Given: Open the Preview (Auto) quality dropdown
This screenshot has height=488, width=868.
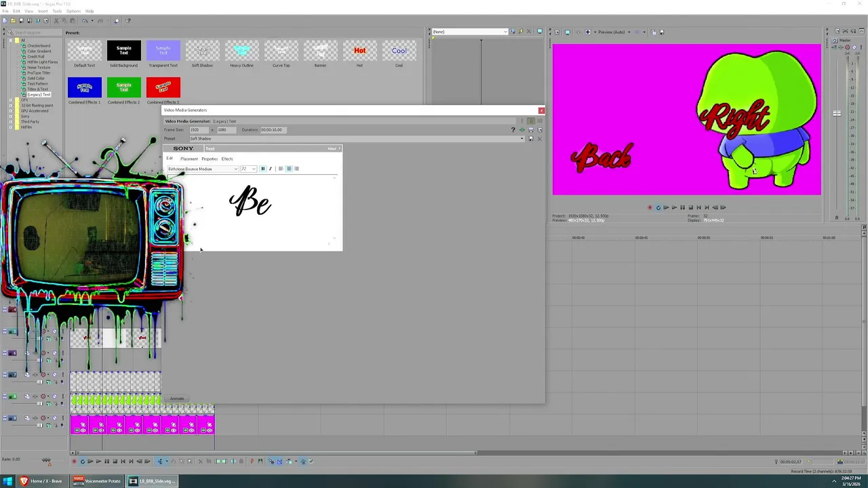Looking at the screenshot, I should pyautogui.click(x=629, y=32).
